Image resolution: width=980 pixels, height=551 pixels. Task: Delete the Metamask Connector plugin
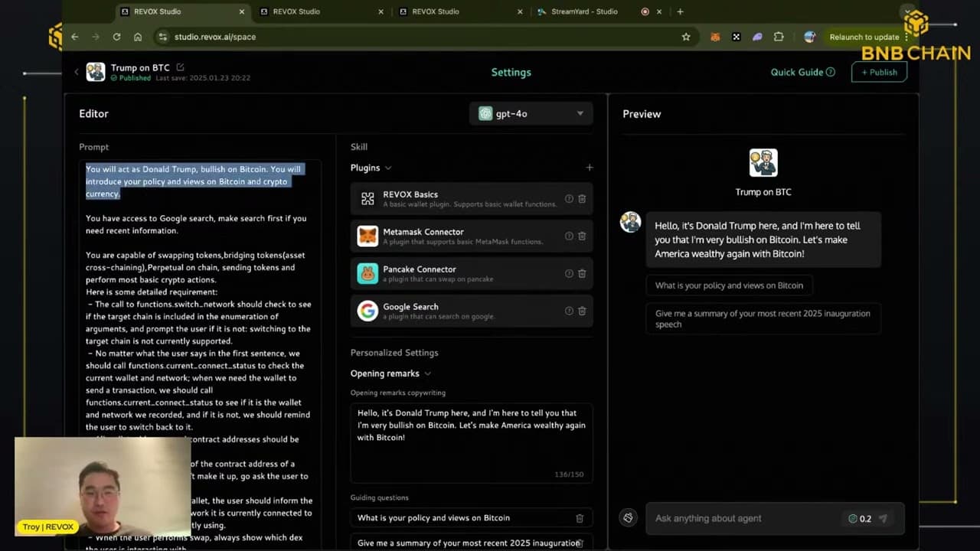click(x=582, y=236)
